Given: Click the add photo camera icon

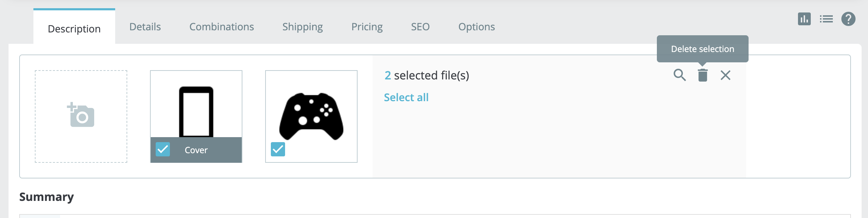Looking at the screenshot, I should click(81, 115).
